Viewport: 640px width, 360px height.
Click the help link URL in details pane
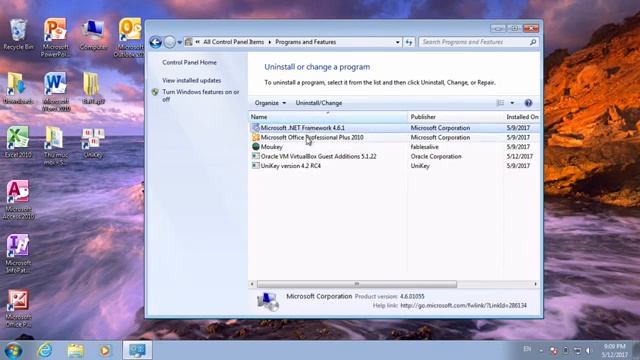pos(463,305)
